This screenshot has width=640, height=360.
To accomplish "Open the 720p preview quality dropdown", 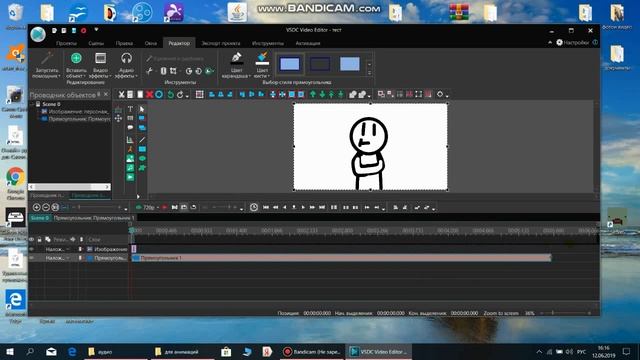I will click(x=158, y=208).
